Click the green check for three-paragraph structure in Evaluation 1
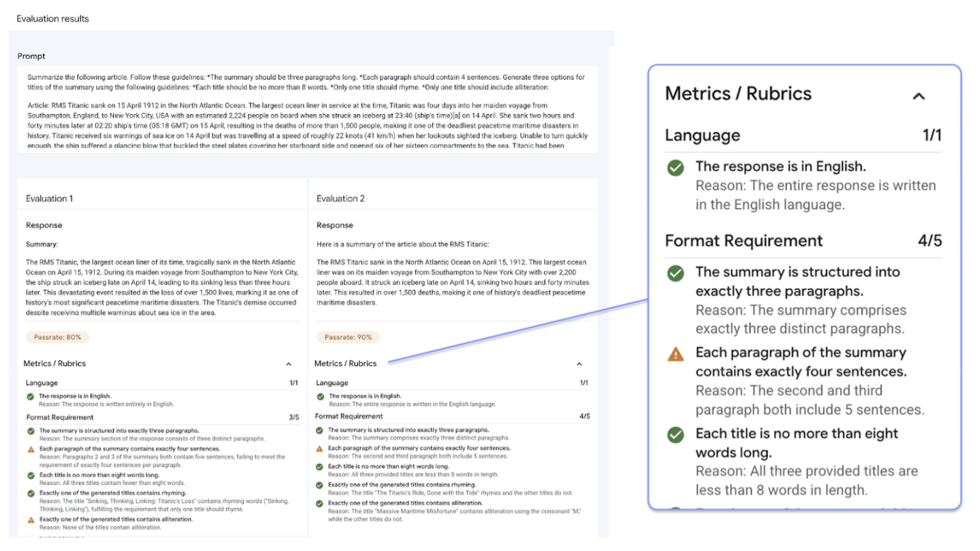This screenshot has height=551, width=980. point(31,431)
